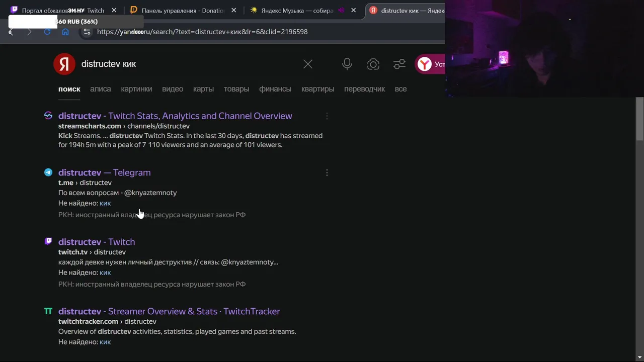The image size is (644, 362).
Task: Select the distructev кик Яндекс tab
Action: point(407,10)
